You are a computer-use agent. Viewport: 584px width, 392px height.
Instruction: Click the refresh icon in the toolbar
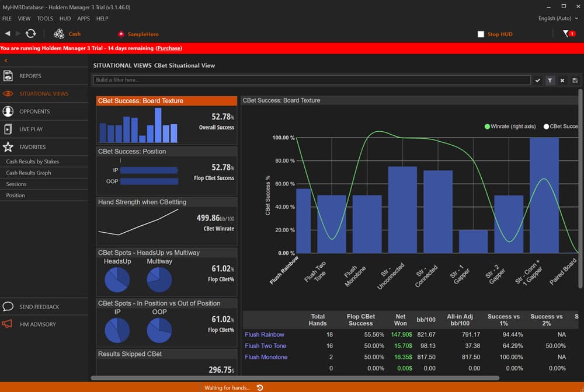click(31, 34)
